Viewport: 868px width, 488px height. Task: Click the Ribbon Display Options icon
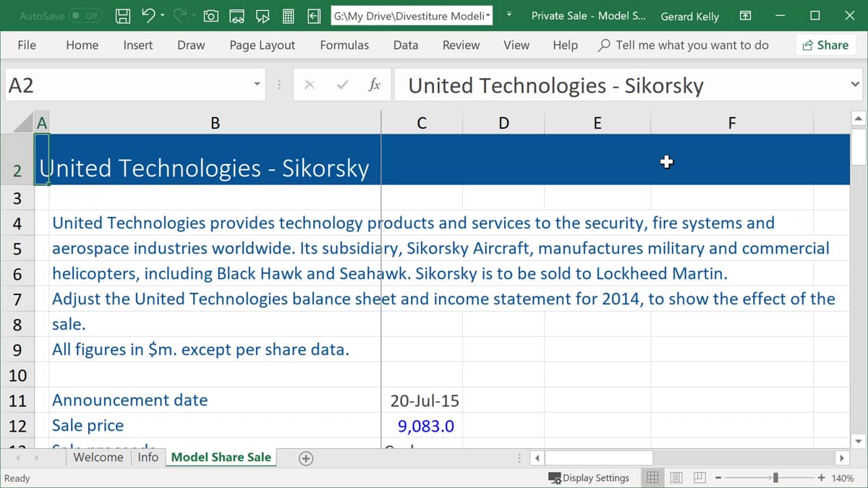point(745,15)
